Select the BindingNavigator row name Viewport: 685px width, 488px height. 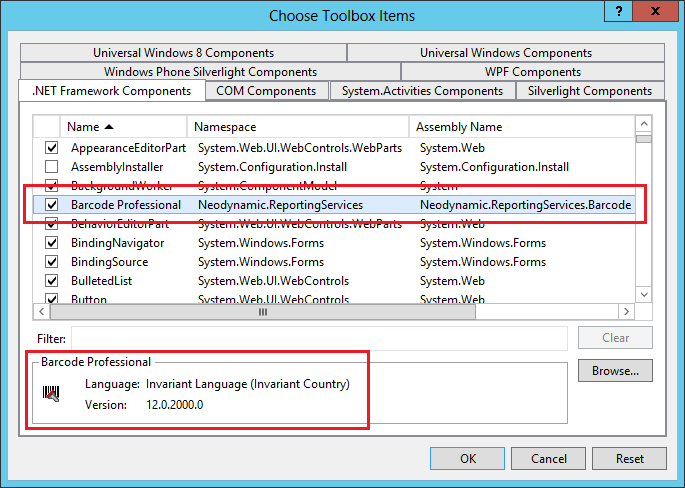(118, 243)
